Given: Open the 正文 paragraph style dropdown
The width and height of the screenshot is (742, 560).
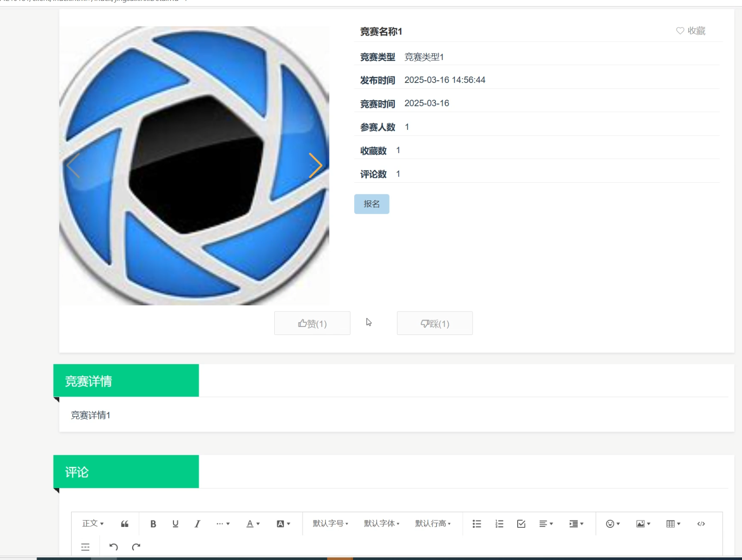Looking at the screenshot, I should tap(93, 523).
